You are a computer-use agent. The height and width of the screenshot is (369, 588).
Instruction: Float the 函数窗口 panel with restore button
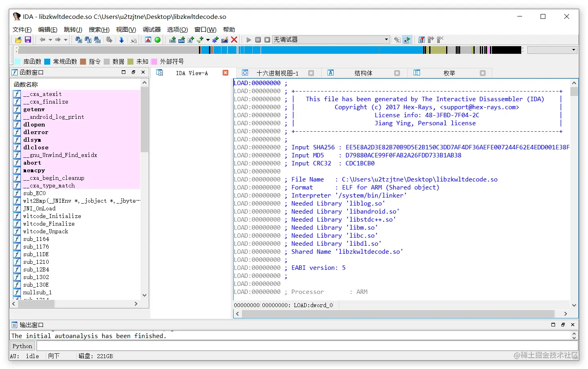click(133, 72)
